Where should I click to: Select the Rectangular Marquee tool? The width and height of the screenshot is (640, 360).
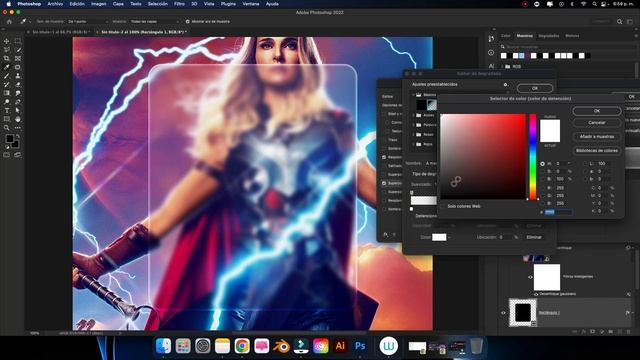click(18, 41)
